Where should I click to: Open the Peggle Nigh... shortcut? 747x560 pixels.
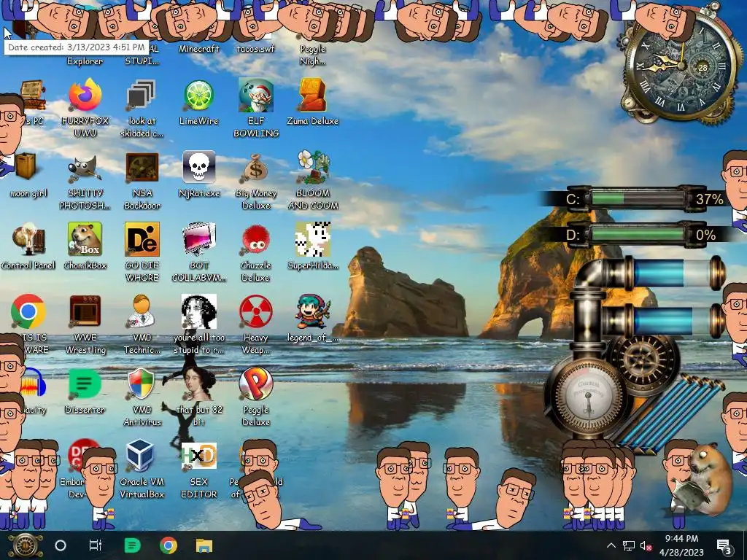click(312, 55)
